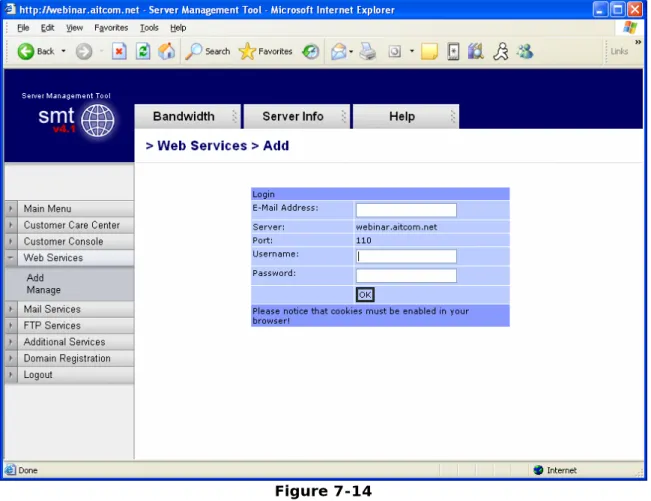The width and height of the screenshot is (651, 501).
Task: Expand the FTP Services arrow
Action: (x=11, y=325)
